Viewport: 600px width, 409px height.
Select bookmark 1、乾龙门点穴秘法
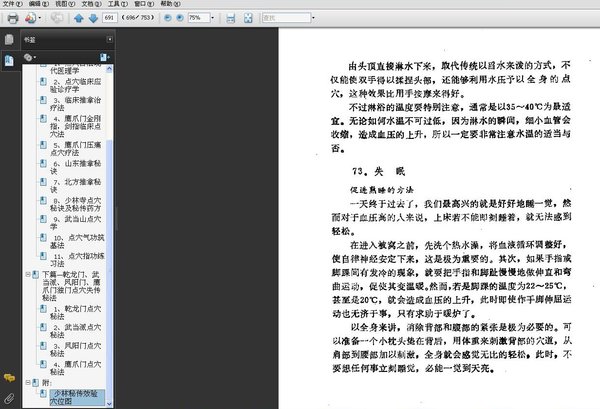tap(75, 312)
